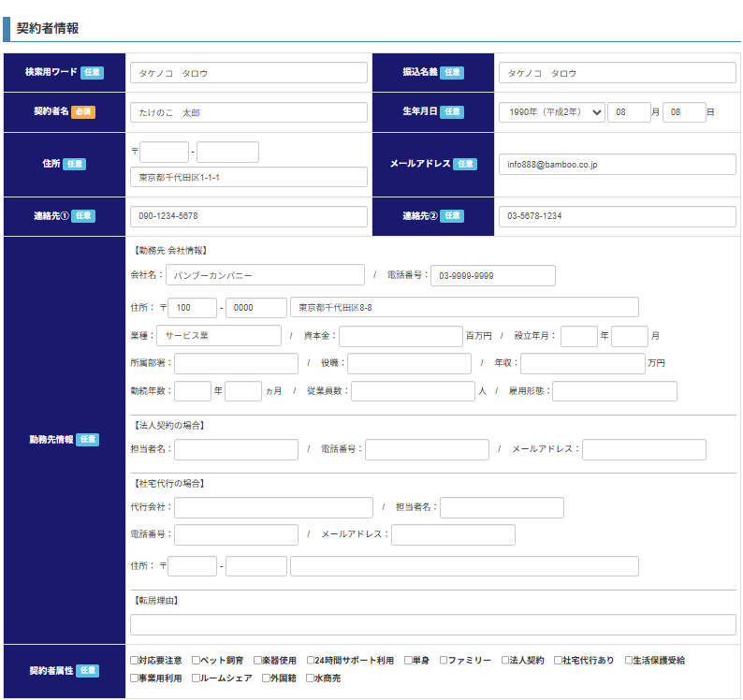Select the 法人契約 checkbox

point(505,661)
